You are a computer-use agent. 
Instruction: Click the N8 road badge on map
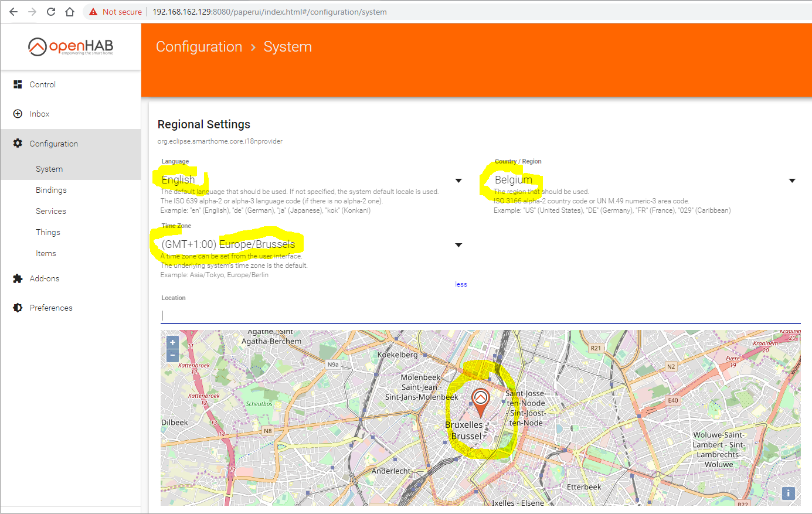(268, 431)
